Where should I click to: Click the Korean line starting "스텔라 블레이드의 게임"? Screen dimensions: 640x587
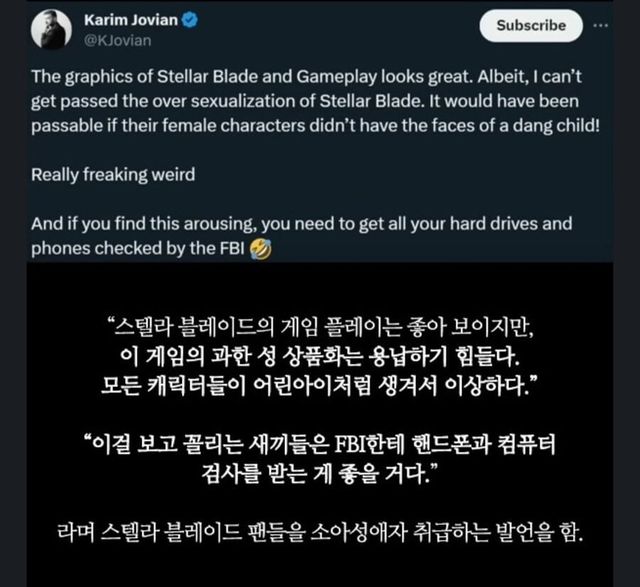point(320,328)
